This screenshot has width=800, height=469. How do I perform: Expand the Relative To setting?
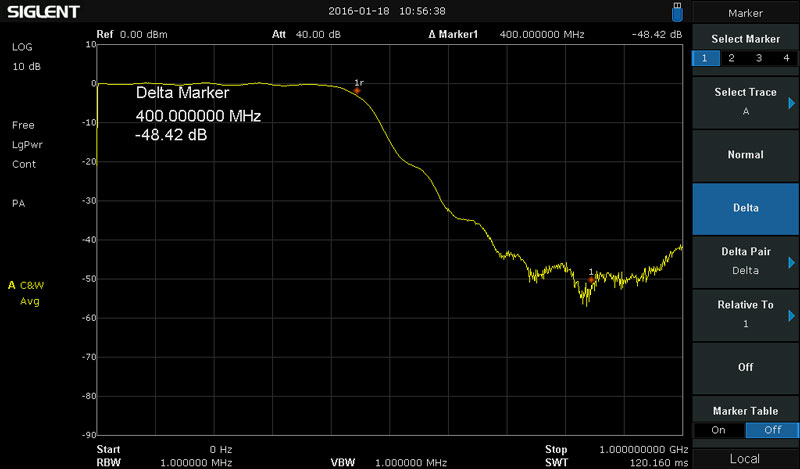[x=745, y=314]
